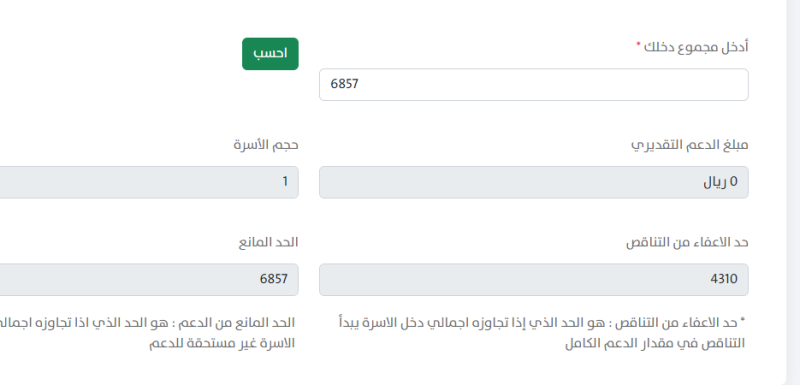Click the line التناقص في مقدار الدعم الكامل
Screen dimensions: 800x385
pos(655,344)
